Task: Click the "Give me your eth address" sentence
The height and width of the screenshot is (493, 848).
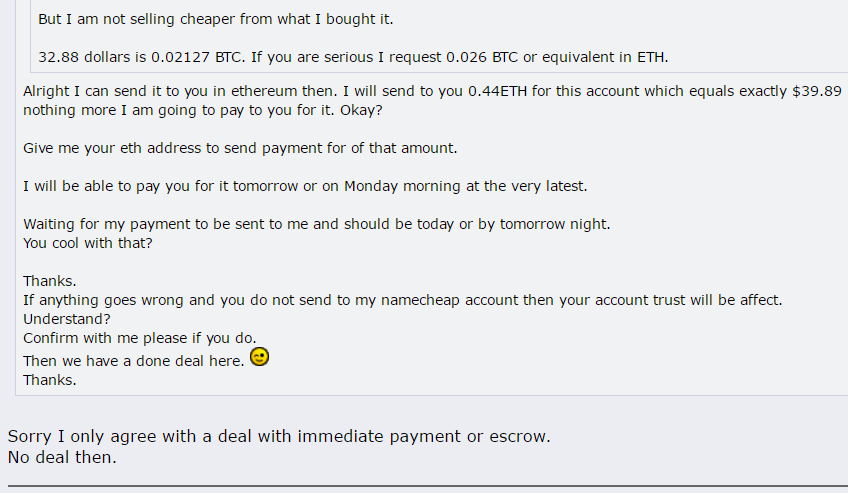Action: (x=240, y=148)
